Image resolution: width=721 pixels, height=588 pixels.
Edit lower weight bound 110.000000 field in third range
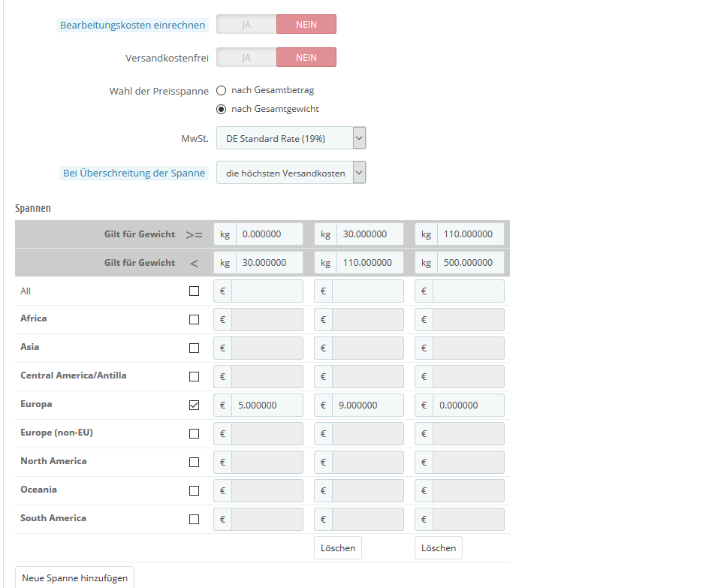(471, 234)
